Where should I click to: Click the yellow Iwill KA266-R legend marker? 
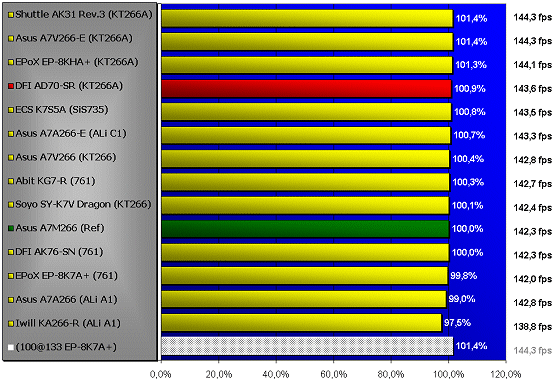pos(11,324)
